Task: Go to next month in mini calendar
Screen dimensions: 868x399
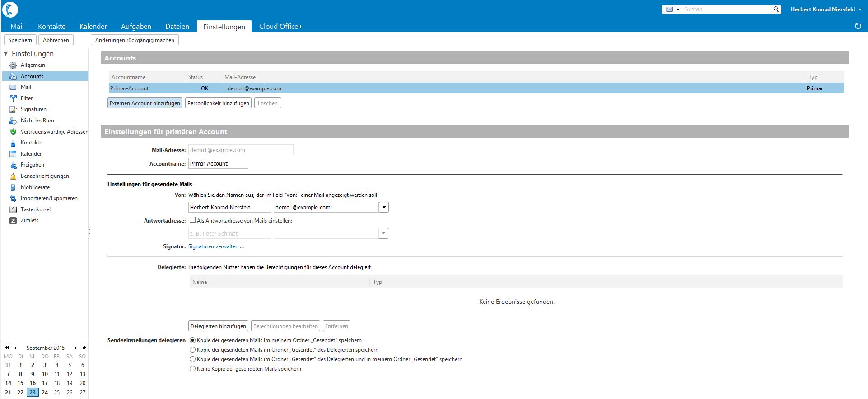Action: pyautogui.click(x=75, y=348)
